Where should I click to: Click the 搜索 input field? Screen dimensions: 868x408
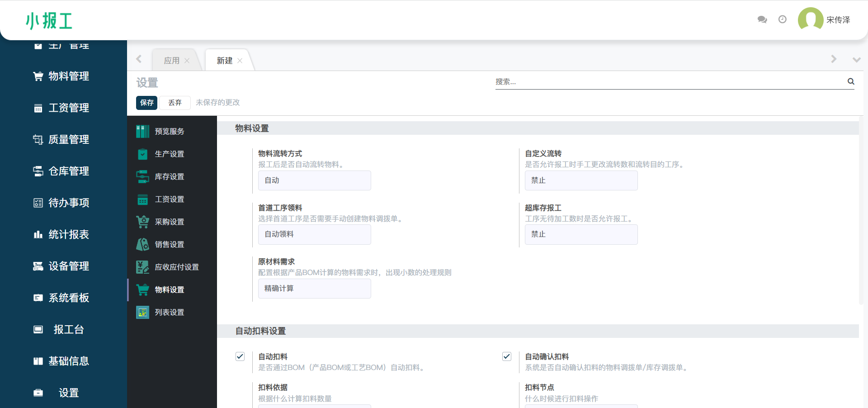point(669,82)
